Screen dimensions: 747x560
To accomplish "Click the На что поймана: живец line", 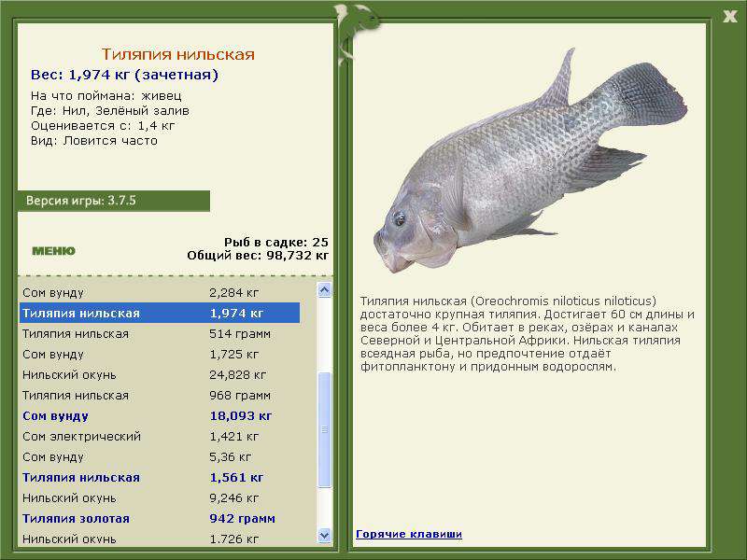I will [106, 96].
